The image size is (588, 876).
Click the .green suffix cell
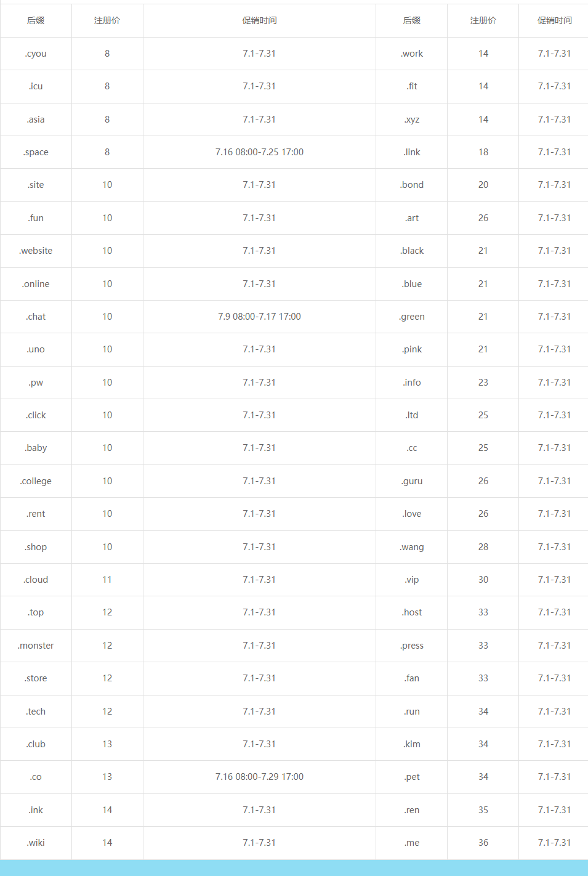pyautogui.click(x=412, y=317)
